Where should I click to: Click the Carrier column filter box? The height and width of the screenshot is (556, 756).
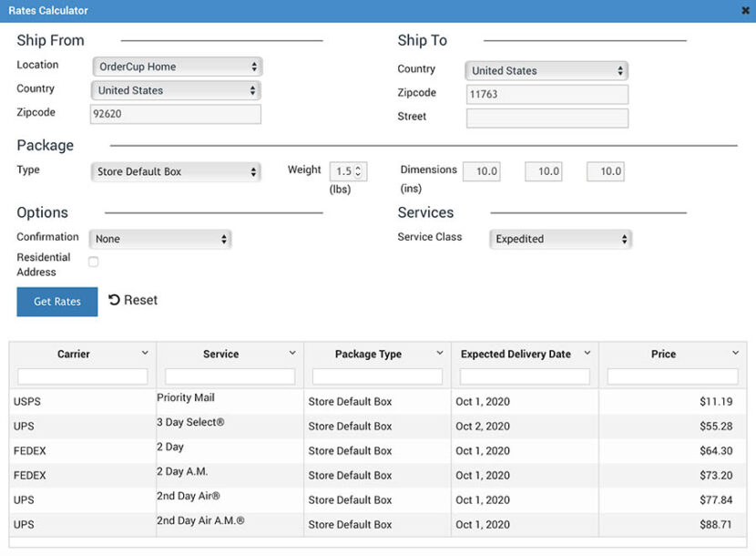click(83, 376)
